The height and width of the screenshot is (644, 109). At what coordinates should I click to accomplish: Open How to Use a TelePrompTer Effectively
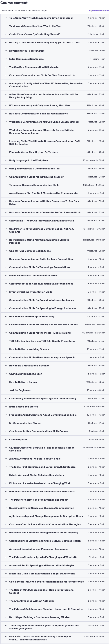pyautogui.click(x=55, y=316)
